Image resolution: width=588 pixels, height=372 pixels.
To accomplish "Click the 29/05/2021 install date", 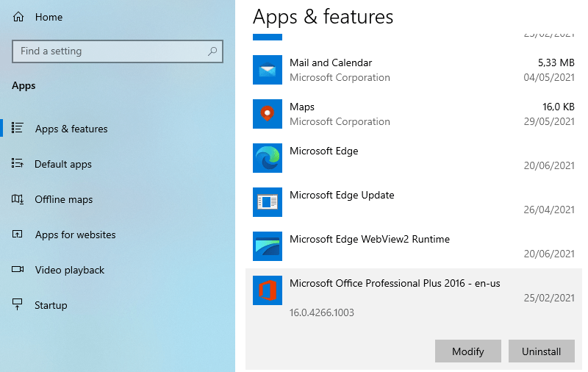I will tap(549, 121).
